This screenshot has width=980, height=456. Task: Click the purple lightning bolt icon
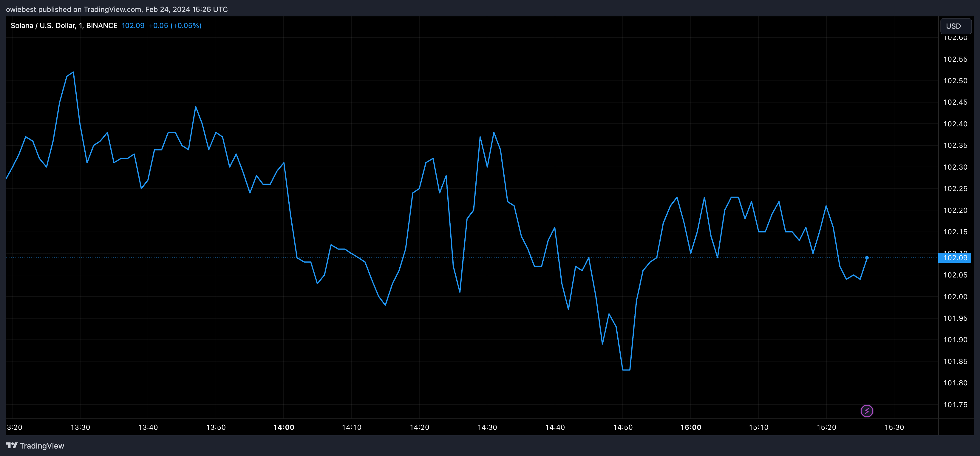click(867, 411)
